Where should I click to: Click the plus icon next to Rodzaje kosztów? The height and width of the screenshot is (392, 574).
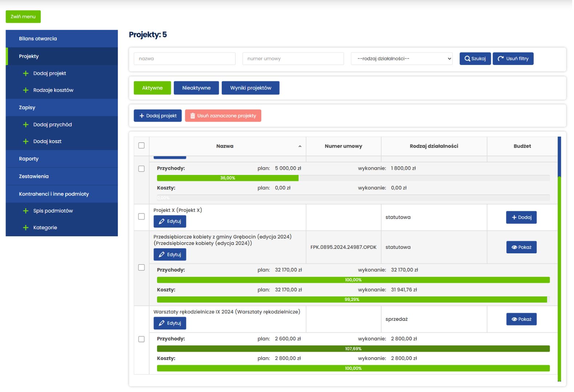pyautogui.click(x=25, y=90)
